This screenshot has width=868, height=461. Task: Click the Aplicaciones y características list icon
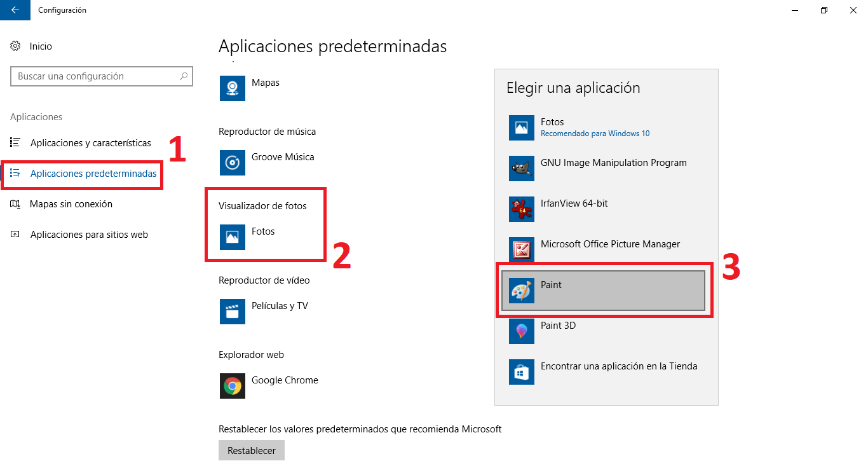pos(16,143)
